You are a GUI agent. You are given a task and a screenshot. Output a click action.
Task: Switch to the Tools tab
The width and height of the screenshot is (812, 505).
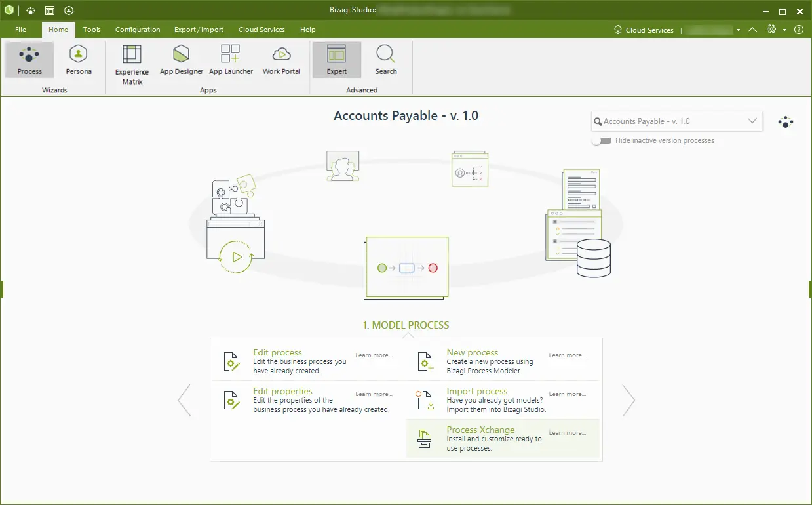pyautogui.click(x=92, y=30)
